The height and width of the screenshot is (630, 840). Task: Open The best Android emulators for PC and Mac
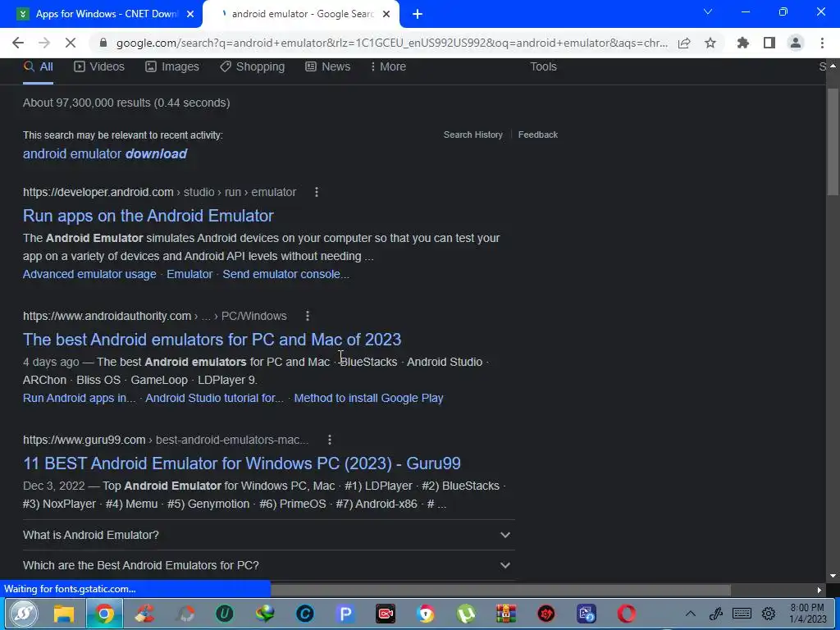point(212,339)
